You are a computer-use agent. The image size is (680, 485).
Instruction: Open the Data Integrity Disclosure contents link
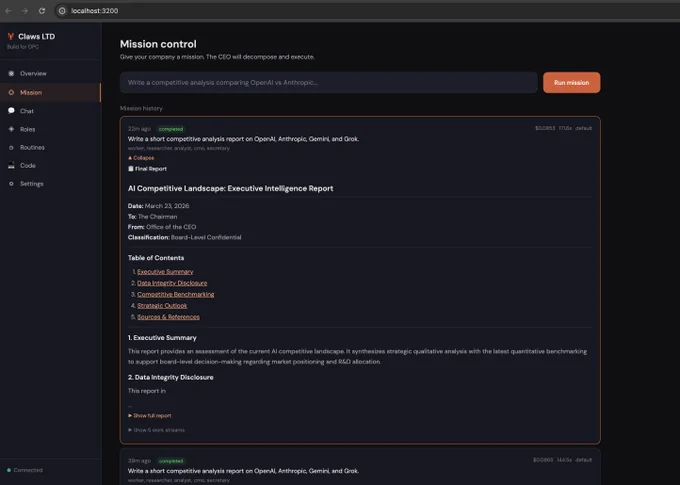click(x=172, y=283)
